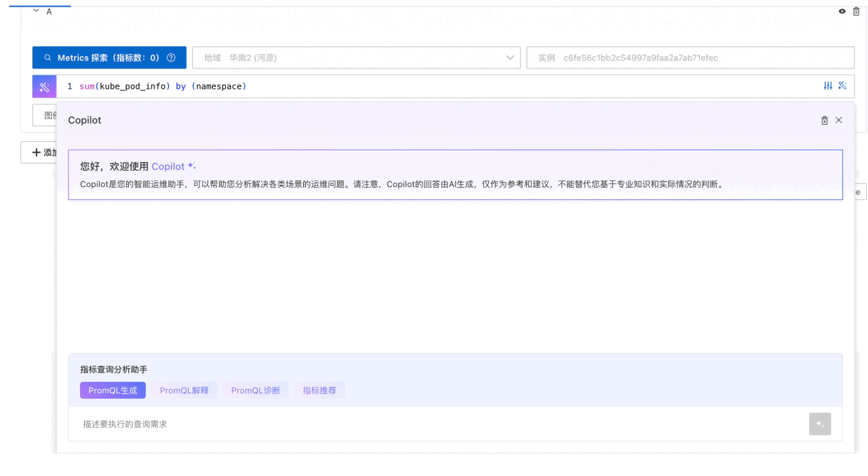
Task: Clear Copilot conversation trash icon
Action: pyautogui.click(x=825, y=120)
